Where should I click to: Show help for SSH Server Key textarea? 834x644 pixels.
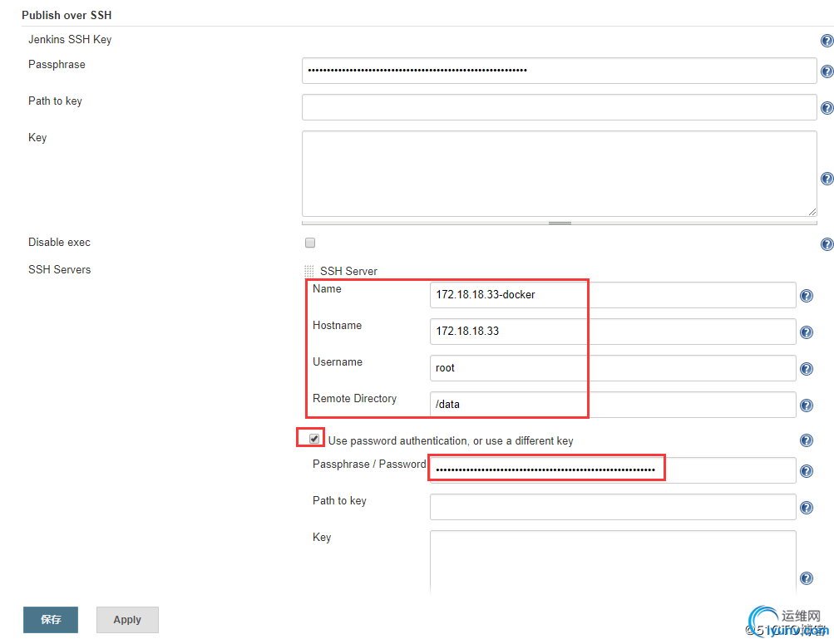(x=807, y=578)
